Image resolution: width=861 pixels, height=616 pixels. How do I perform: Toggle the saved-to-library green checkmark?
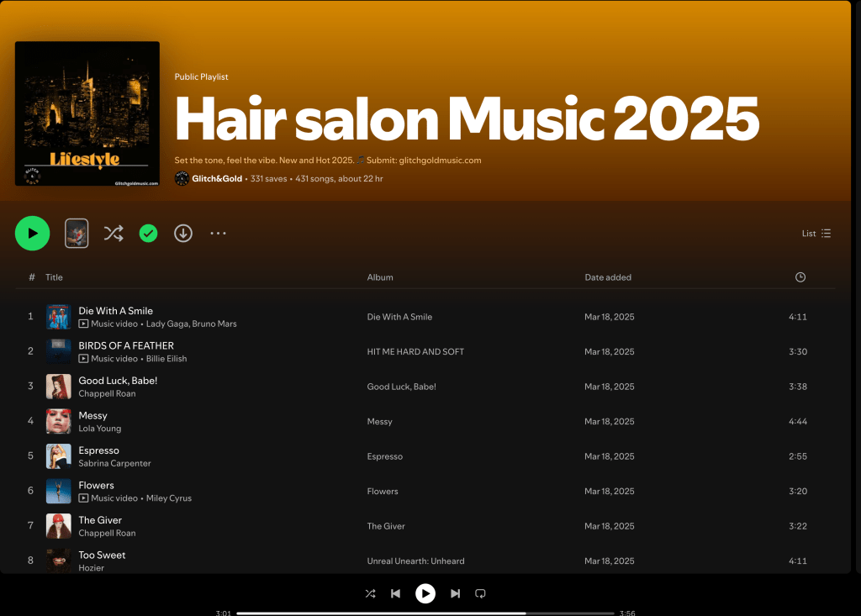pyautogui.click(x=148, y=234)
